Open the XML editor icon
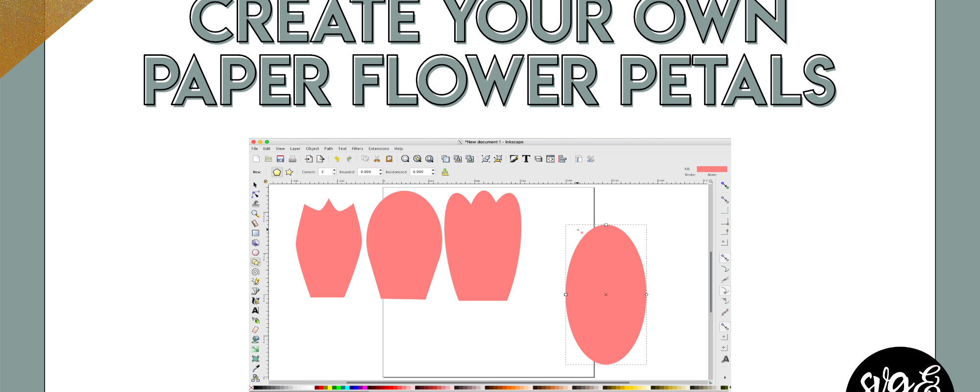The width and height of the screenshot is (980, 392). tap(550, 159)
